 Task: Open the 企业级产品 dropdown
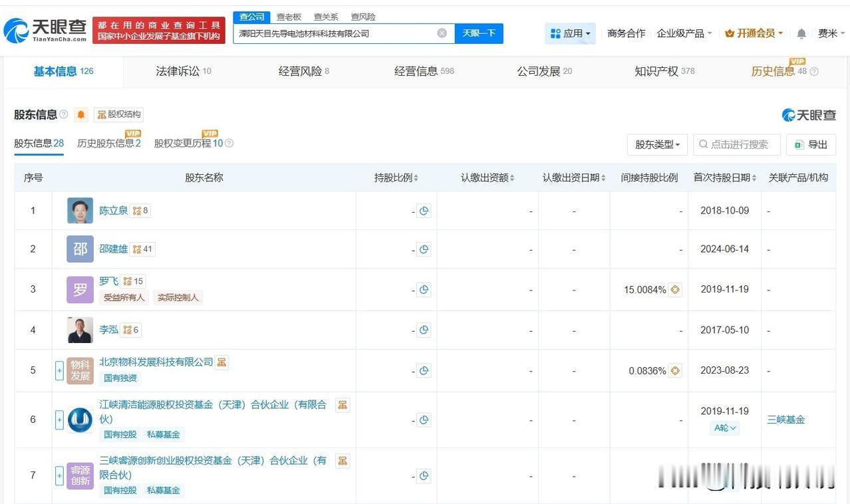point(684,33)
